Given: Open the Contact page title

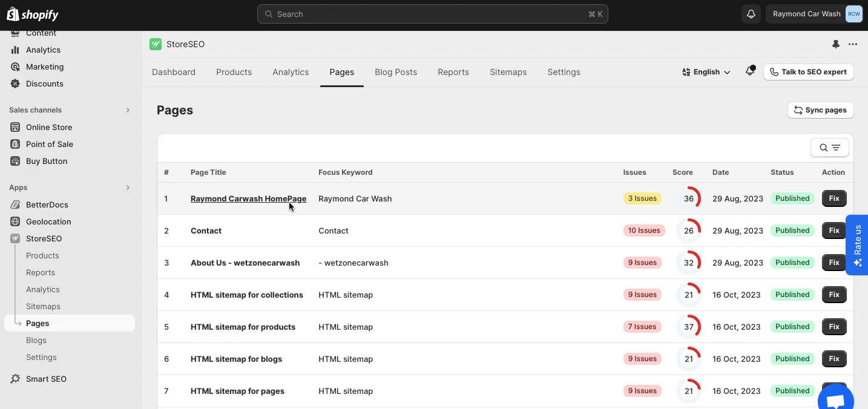Looking at the screenshot, I should tap(206, 231).
